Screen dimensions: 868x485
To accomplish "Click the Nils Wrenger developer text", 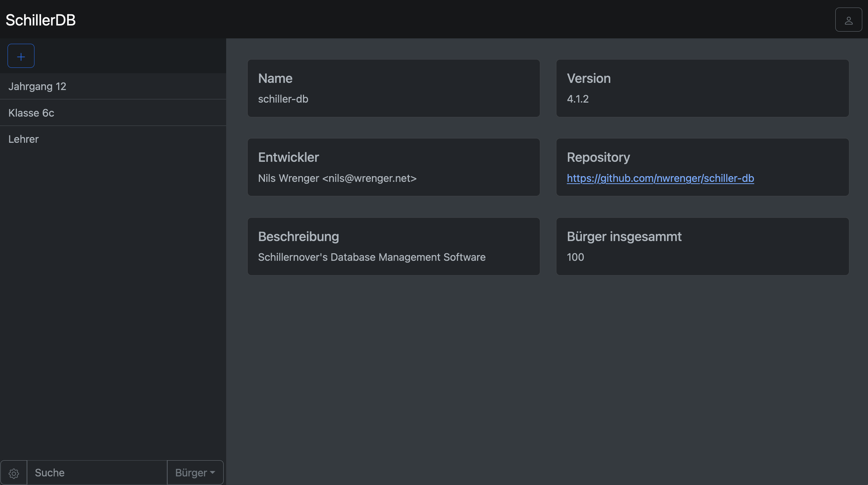I will 337,178.
